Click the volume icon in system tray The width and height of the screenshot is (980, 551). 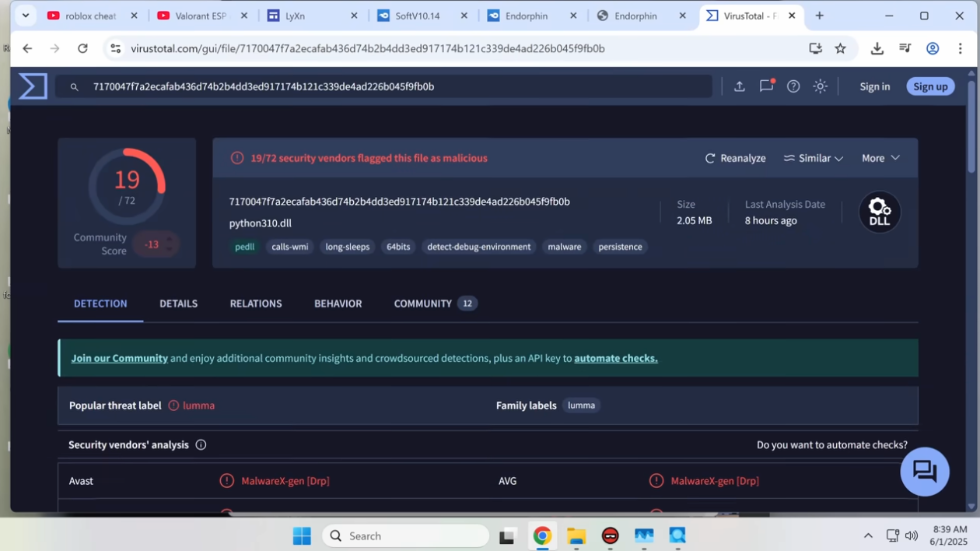(x=912, y=535)
